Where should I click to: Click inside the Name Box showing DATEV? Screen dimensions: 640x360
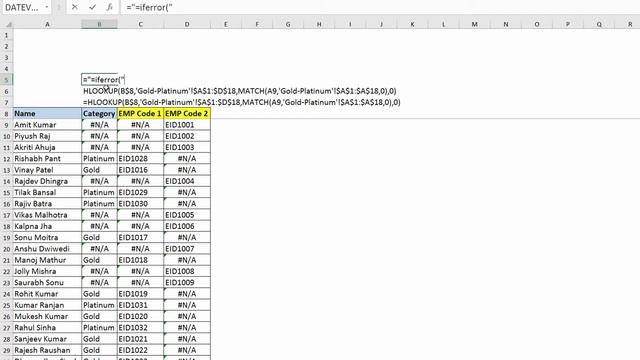pyautogui.click(x=22, y=7)
